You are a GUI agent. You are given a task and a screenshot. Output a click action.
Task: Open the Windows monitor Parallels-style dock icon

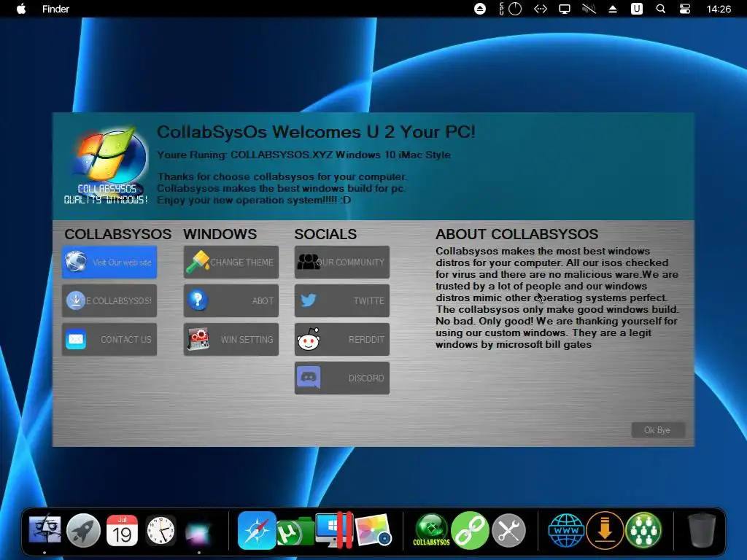click(x=334, y=530)
